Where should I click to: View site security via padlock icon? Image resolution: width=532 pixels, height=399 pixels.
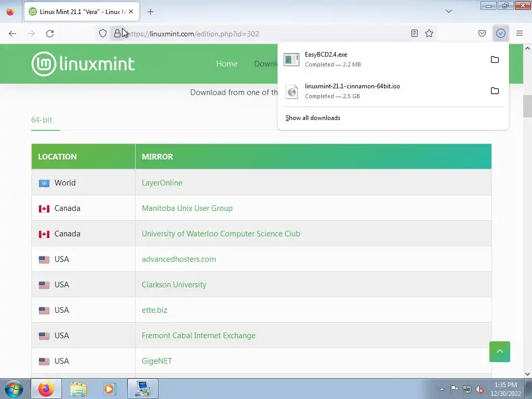click(x=117, y=33)
